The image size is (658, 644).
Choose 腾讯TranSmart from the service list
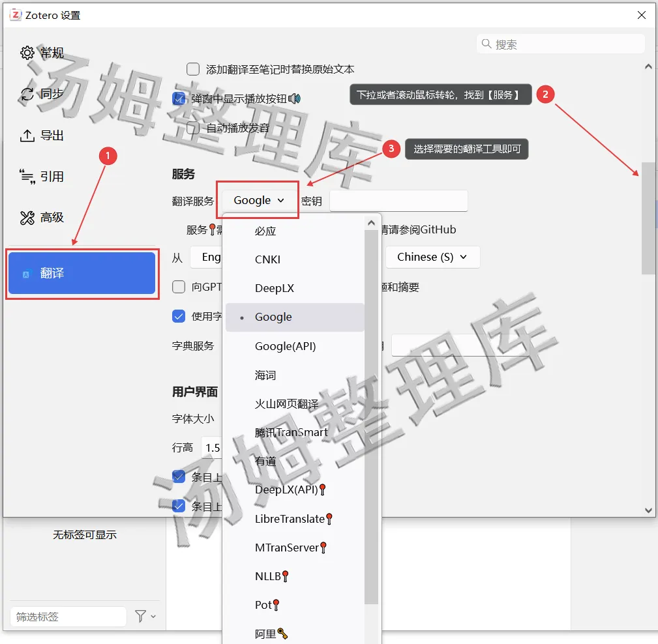[295, 432]
